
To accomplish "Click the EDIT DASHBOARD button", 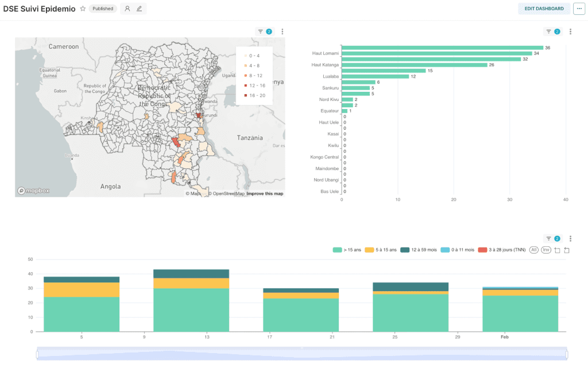I will pyautogui.click(x=544, y=9).
